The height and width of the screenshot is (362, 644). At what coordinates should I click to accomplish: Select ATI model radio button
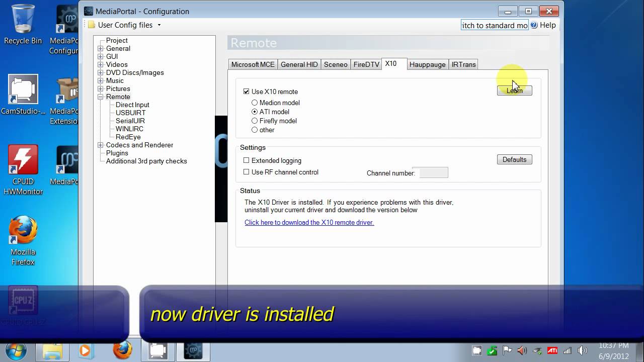pos(255,112)
